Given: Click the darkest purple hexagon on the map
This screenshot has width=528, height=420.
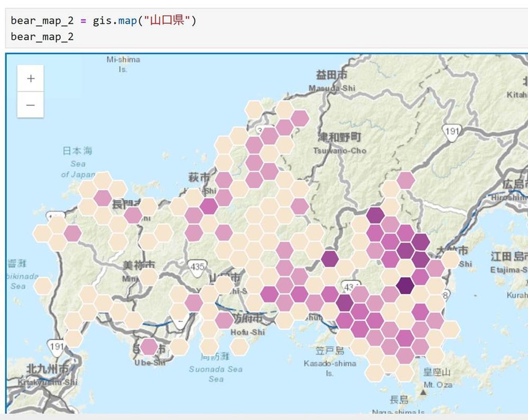Looking at the screenshot, I should click(x=405, y=285).
